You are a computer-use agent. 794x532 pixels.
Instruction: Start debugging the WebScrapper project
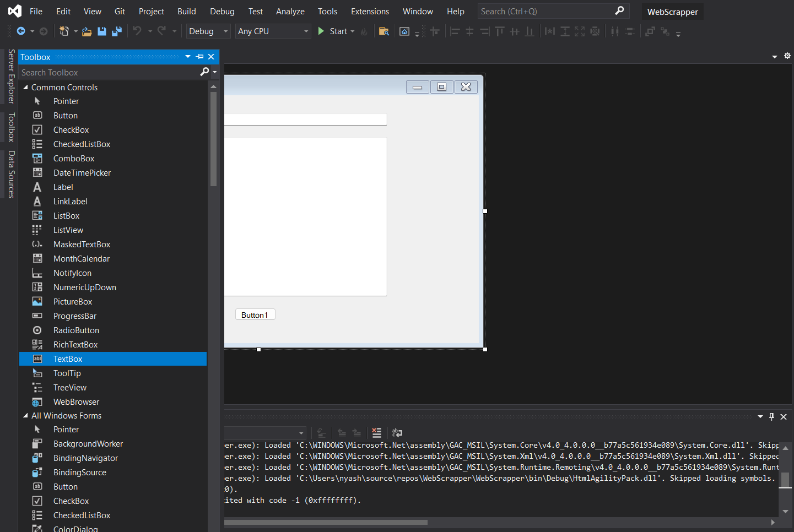[x=336, y=31]
